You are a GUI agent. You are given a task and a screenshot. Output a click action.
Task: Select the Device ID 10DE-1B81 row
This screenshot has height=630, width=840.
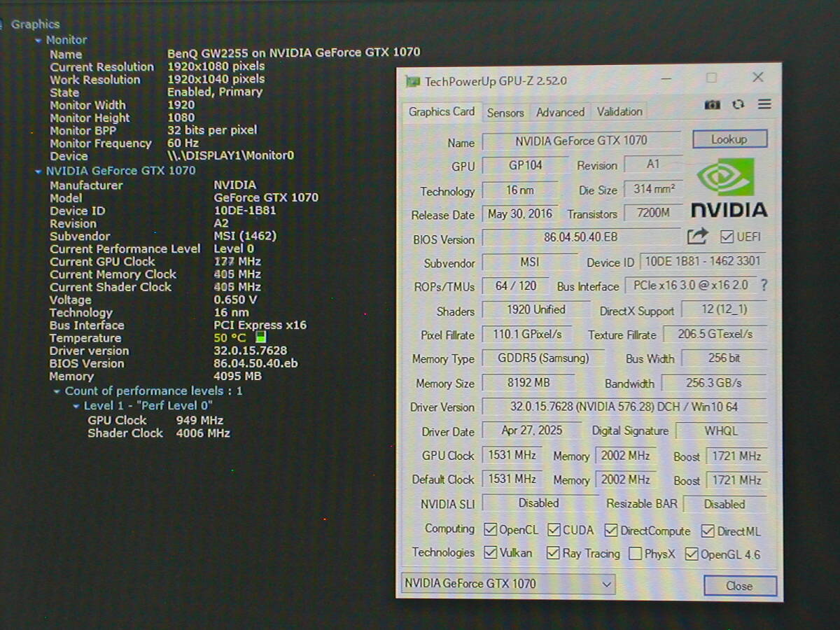click(x=163, y=211)
